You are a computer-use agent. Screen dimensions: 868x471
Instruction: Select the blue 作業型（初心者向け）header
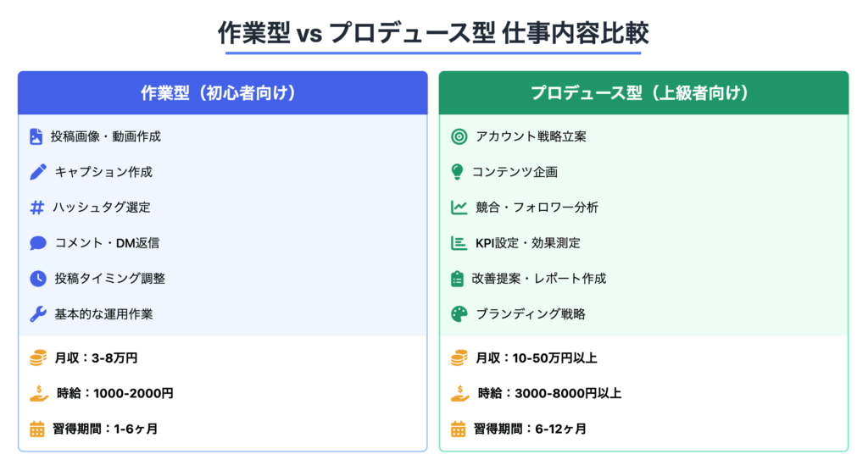223,93
